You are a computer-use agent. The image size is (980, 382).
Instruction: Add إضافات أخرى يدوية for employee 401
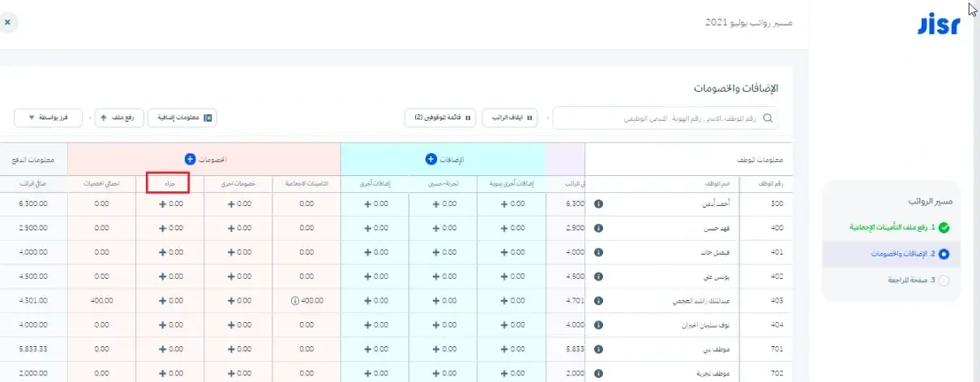coord(505,252)
